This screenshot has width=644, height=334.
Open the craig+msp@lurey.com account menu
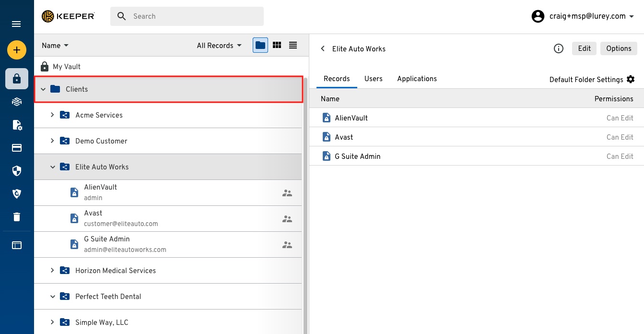tap(591, 16)
